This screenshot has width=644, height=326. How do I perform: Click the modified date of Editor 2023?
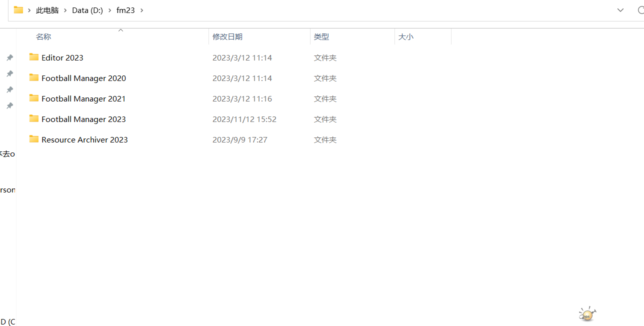tap(242, 57)
